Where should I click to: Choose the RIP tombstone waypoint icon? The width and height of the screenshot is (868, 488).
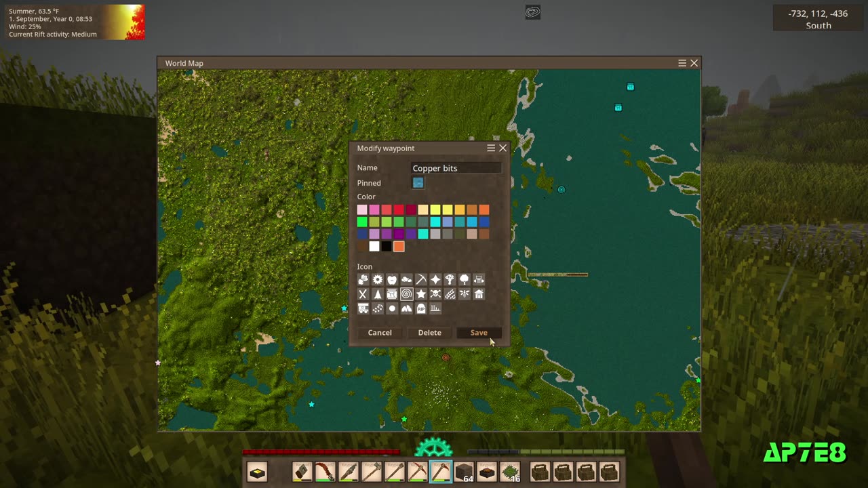[421, 308]
